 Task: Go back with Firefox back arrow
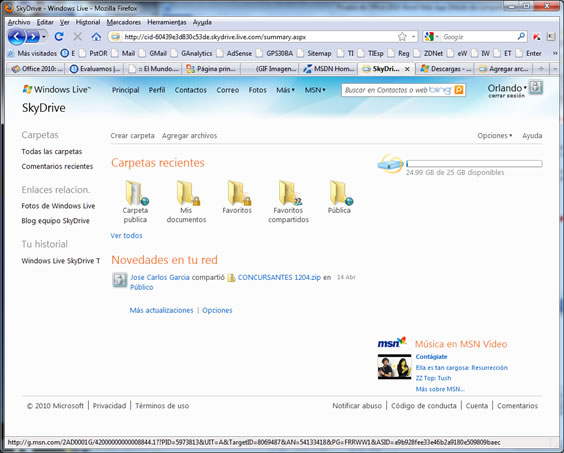point(17,37)
